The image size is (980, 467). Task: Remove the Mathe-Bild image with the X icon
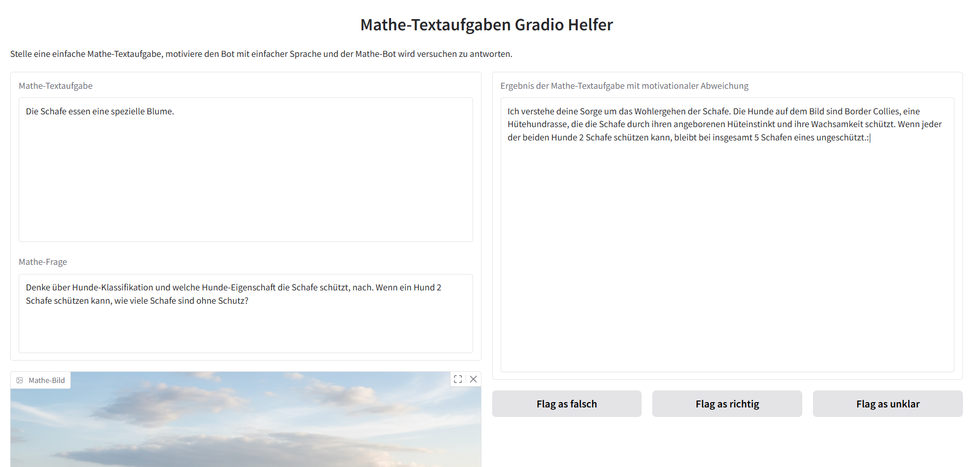point(473,379)
